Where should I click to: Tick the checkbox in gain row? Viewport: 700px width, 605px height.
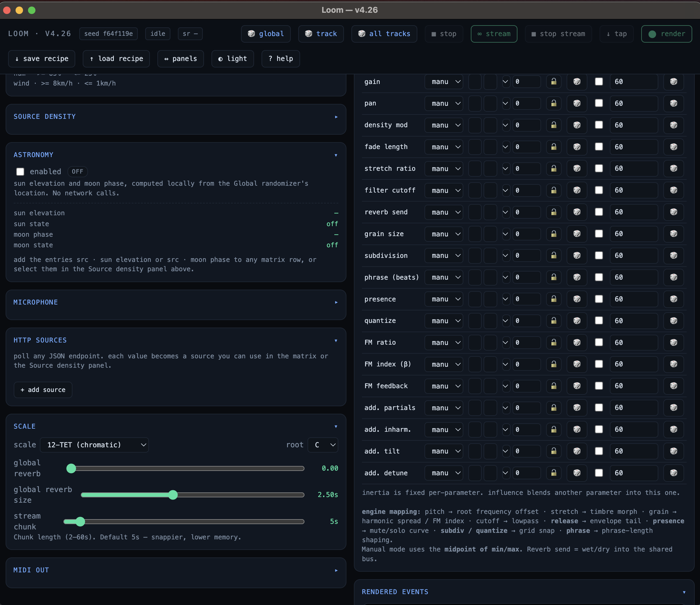[599, 82]
